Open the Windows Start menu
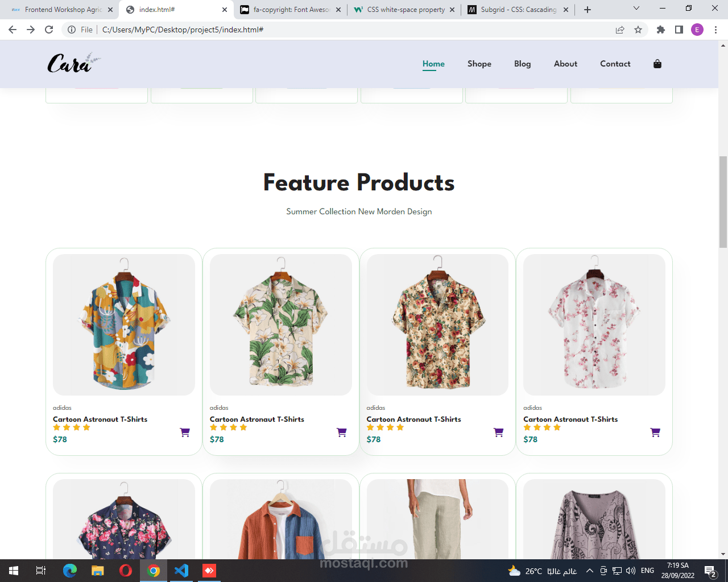 [14, 571]
